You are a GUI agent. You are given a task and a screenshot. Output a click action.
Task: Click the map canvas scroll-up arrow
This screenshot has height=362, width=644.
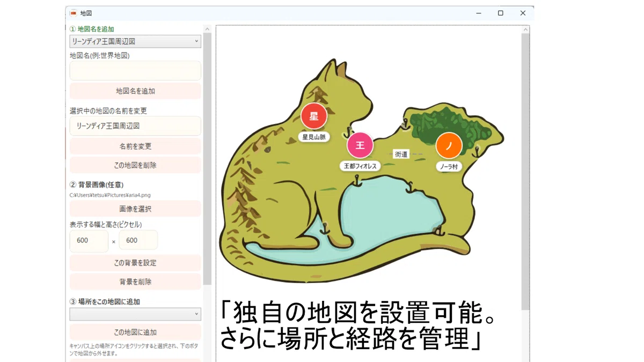point(525,30)
